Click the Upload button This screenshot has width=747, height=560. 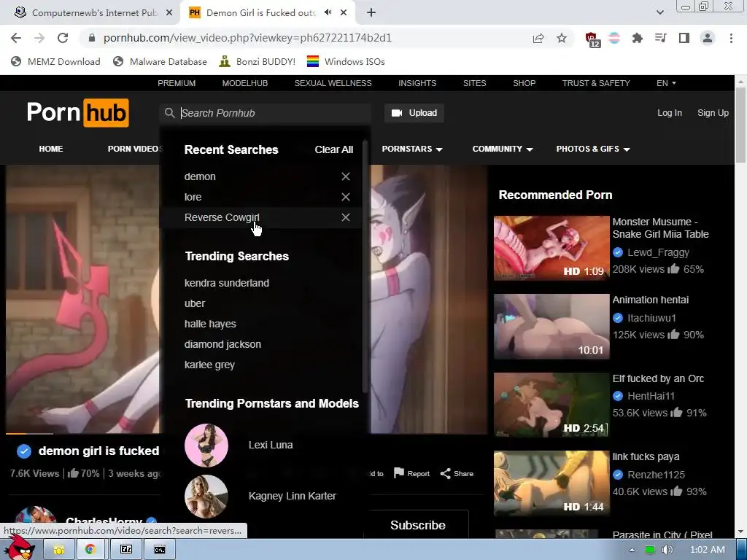click(414, 113)
